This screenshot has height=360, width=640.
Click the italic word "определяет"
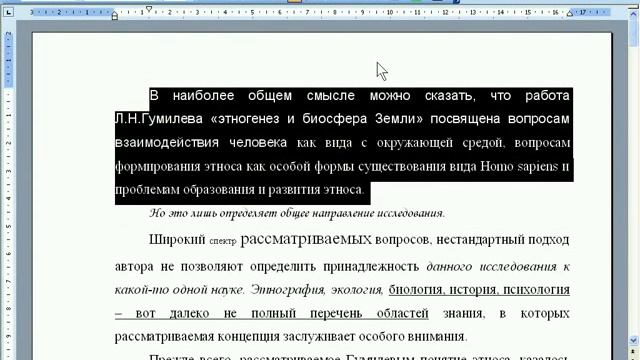[248, 213]
